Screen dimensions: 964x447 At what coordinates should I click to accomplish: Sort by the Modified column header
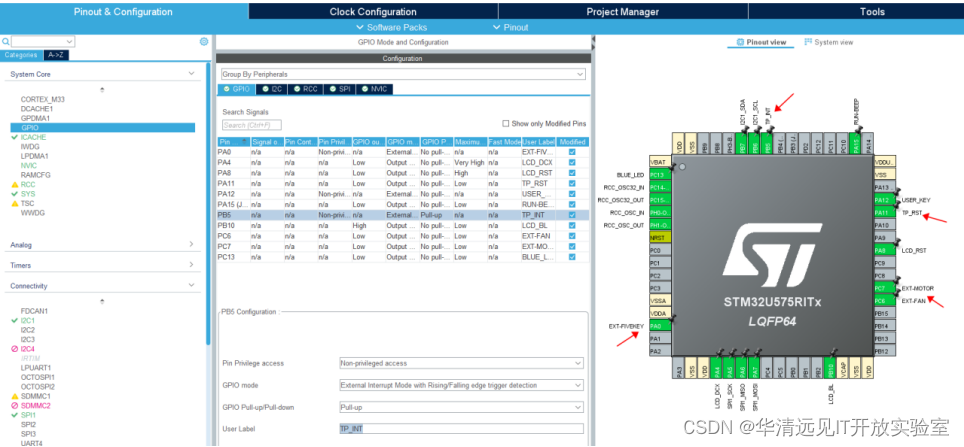coord(572,141)
